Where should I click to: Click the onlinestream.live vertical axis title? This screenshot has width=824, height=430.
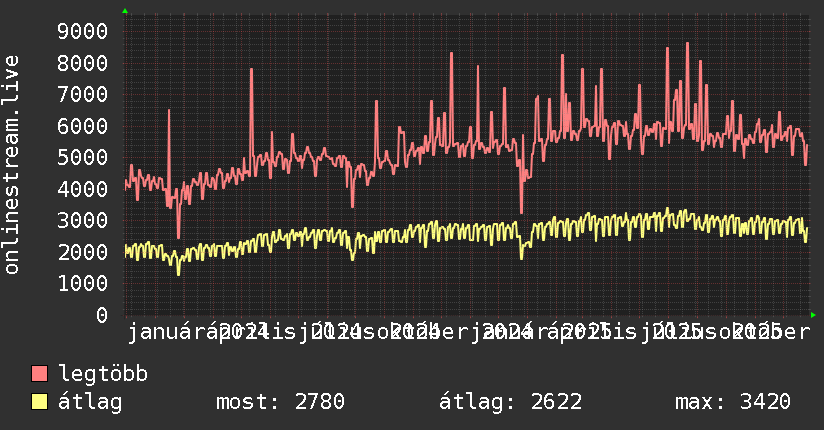[x=12, y=165]
